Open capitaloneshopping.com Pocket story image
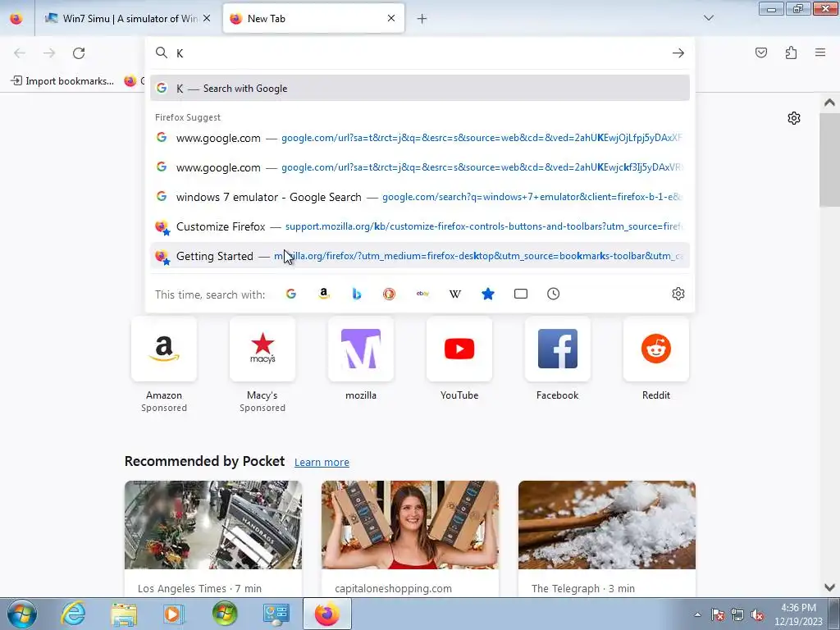This screenshot has height=630, width=840. [410, 525]
